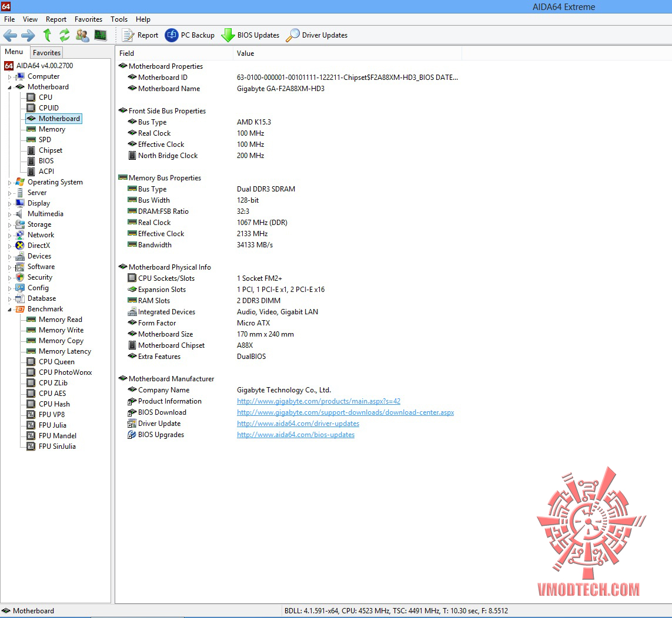The height and width of the screenshot is (618, 672).
Task: Open Driver Updates
Action: pyautogui.click(x=317, y=35)
